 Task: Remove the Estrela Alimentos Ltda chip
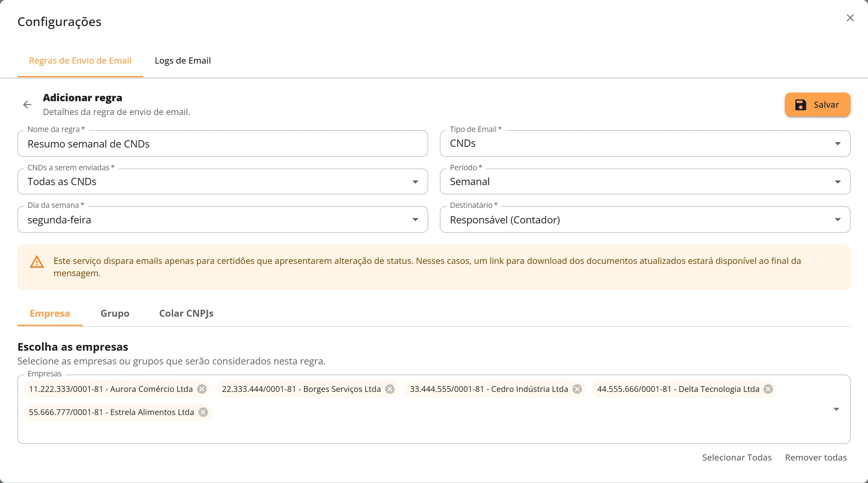pyautogui.click(x=203, y=412)
